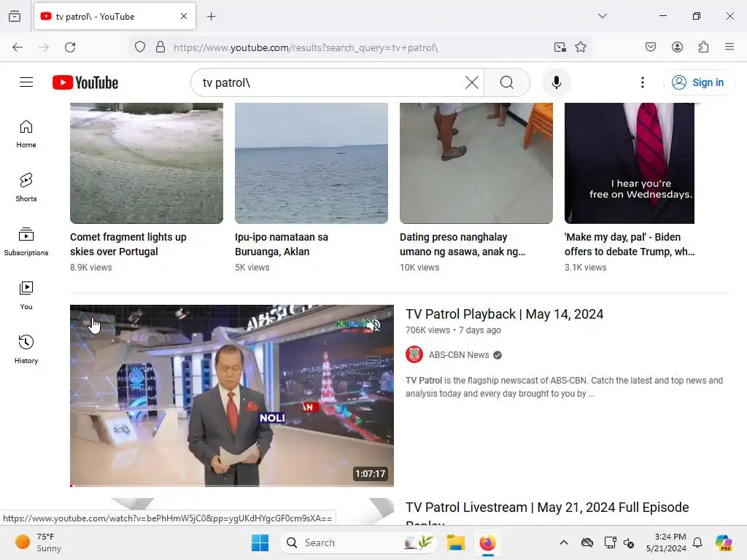Open the Ipu-ipo namataan sa Buruanga title
The height and width of the screenshot is (560, 747).
click(x=282, y=244)
